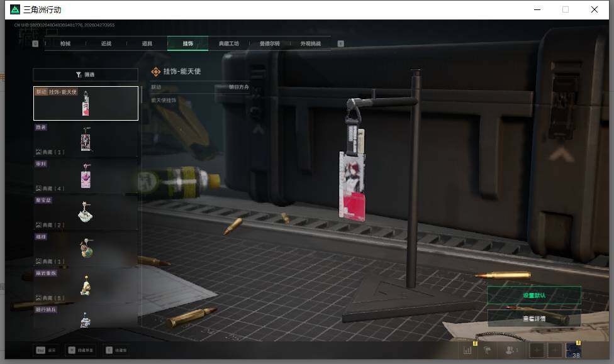Screen dimensions: 614x364
Task: Click the 查看详情 button
Action: click(533, 319)
